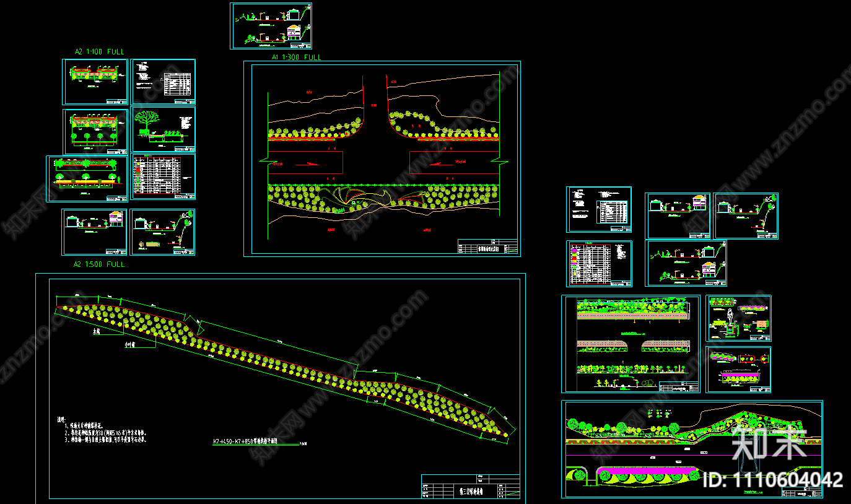Select the large K7+450 green belt plan sheet
851x504 pixels.
[x=281, y=388]
